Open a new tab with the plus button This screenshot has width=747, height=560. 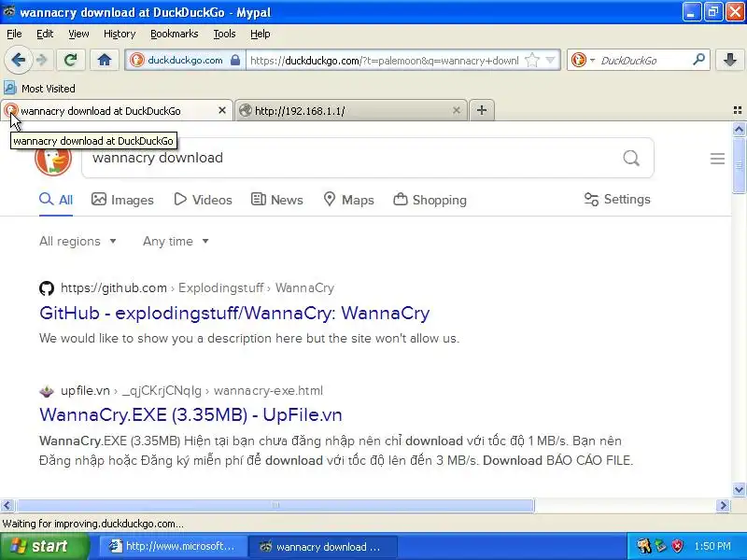(x=482, y=110)
